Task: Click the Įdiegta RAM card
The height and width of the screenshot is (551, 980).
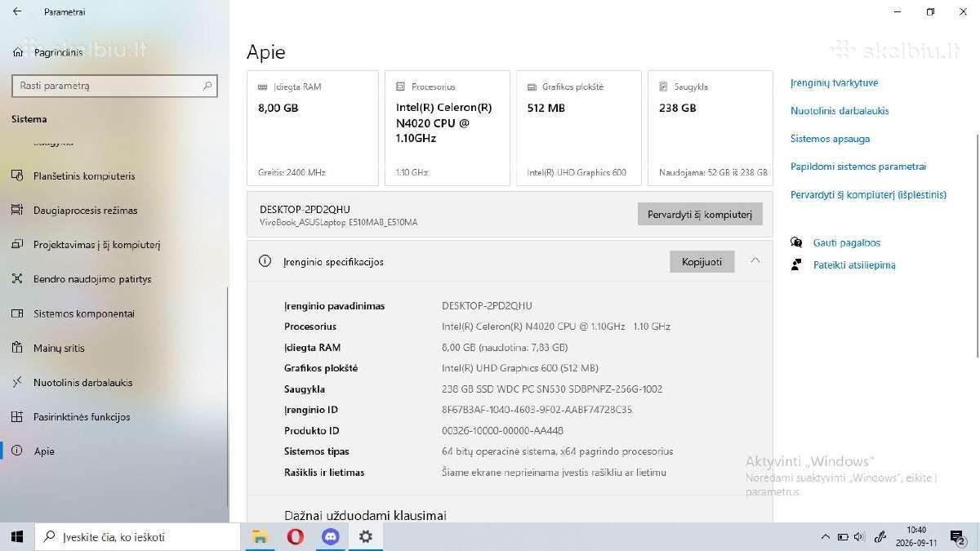Action: (313, 128)
